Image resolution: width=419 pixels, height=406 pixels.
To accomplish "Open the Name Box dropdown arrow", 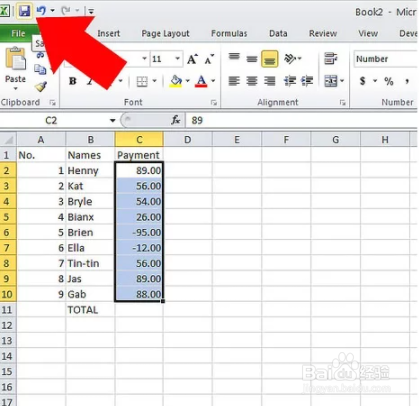I will point(112,120).
